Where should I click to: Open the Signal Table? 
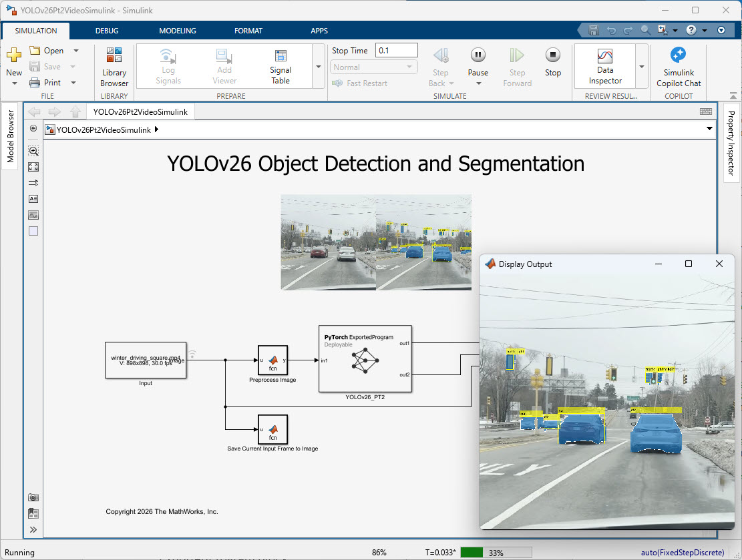281,67
